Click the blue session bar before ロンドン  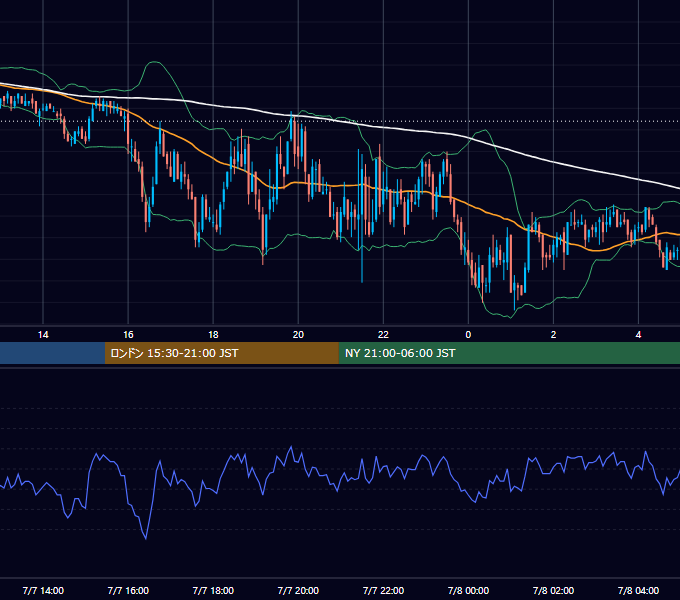coord(52,353)
